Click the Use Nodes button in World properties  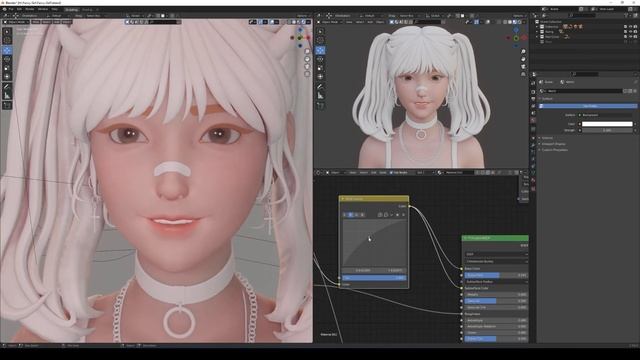tap(589, 106)
